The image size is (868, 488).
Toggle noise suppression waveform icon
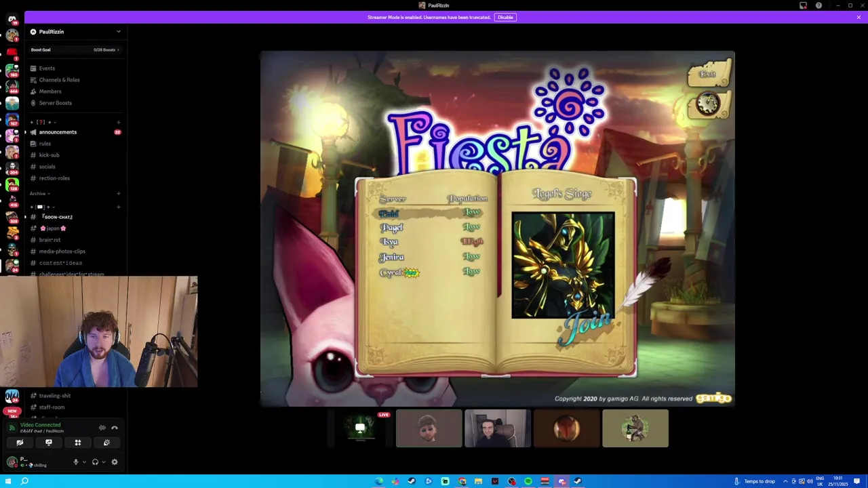pyautogui.click(x=102, y=428)
